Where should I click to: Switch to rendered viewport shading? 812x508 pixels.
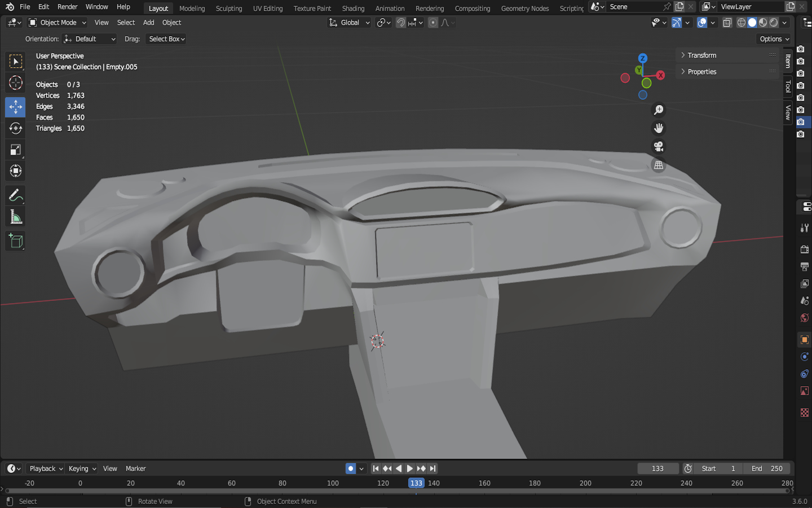[774, 23]
